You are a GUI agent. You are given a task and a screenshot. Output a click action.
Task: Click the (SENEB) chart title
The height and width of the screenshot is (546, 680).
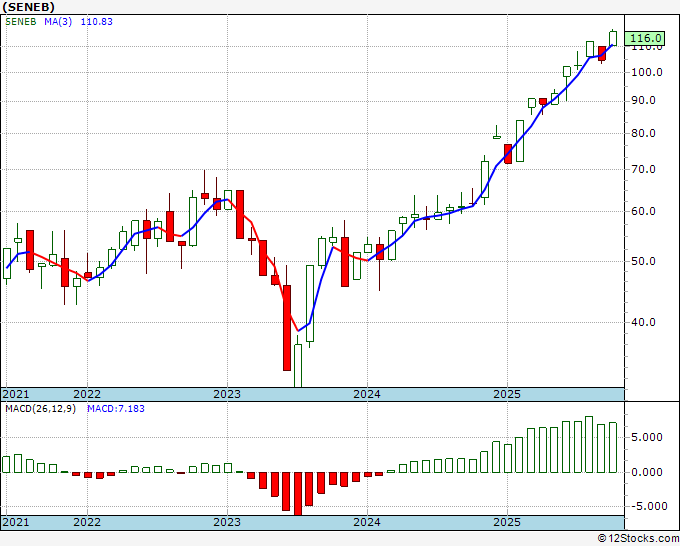pos(29,7)
